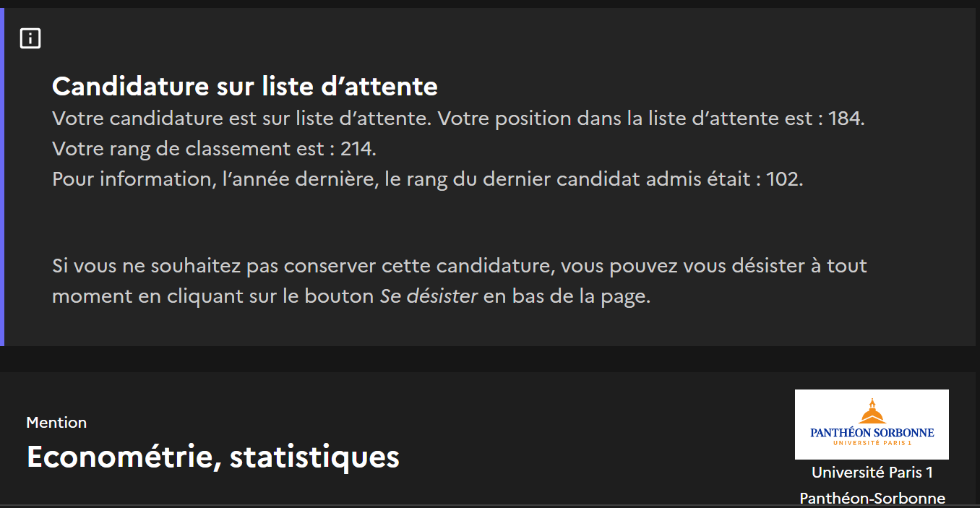Click the italic Se désister text
980x508 pixels.
(x=429, y=296)
